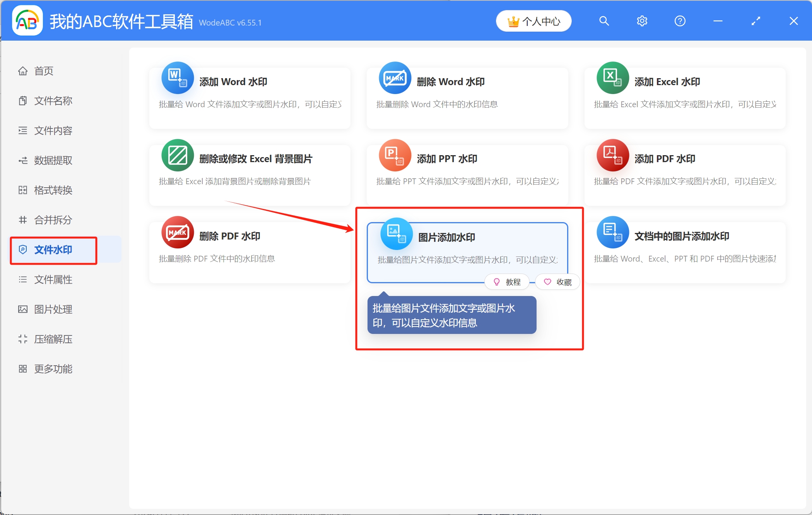Click the Add Excel watermark icon

click(612, 78)
